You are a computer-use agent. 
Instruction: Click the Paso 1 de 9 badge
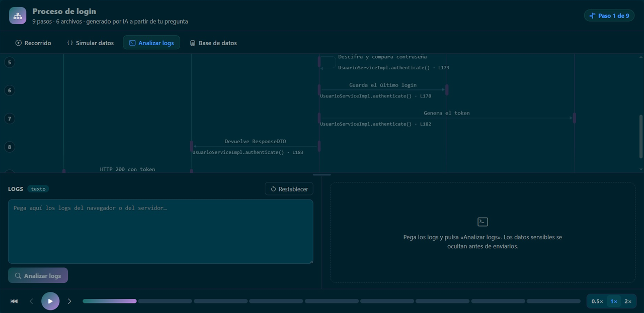pyautogui.click(x=609, y=16)
